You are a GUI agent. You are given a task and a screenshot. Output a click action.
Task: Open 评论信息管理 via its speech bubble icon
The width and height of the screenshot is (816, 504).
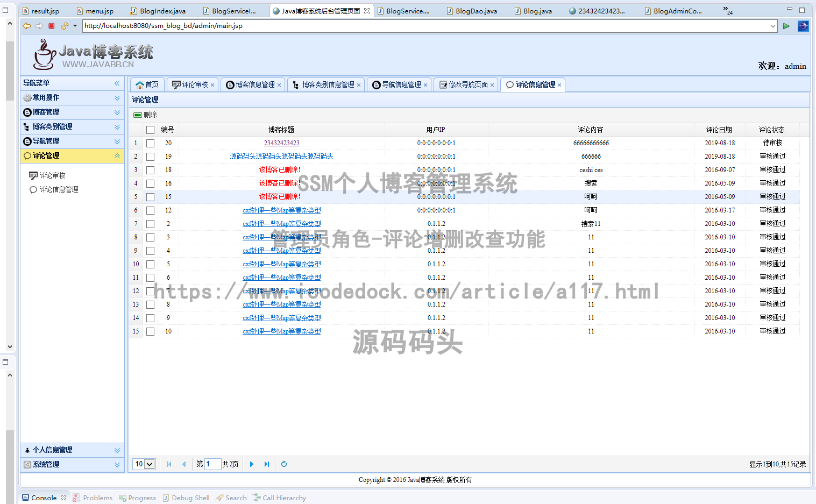tap(33, 189)
